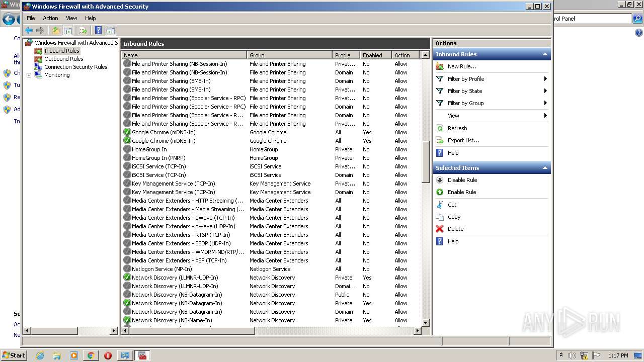Click the console tree scroll left arrow
This screenshot has height=362, width=644.
(27, 331)
